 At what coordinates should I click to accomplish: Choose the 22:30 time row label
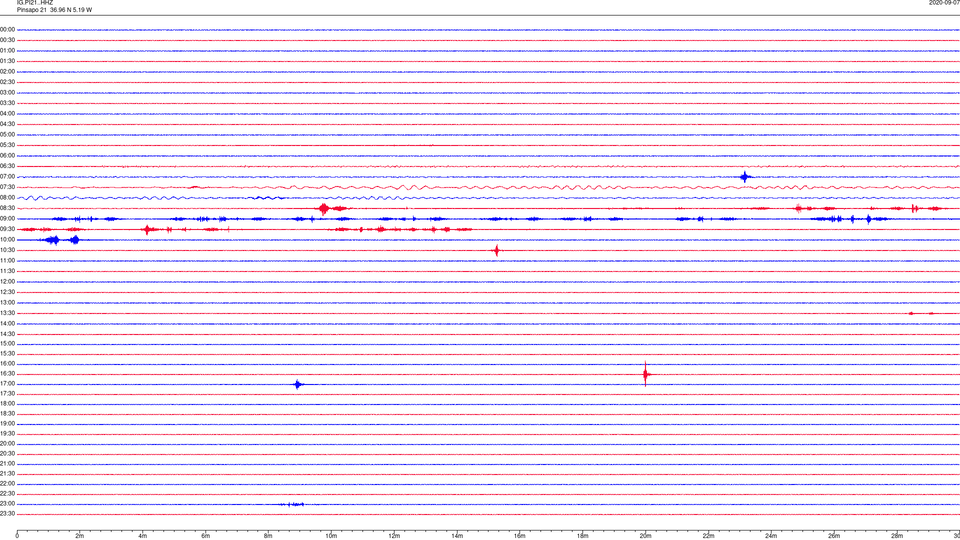coord(7,493)
